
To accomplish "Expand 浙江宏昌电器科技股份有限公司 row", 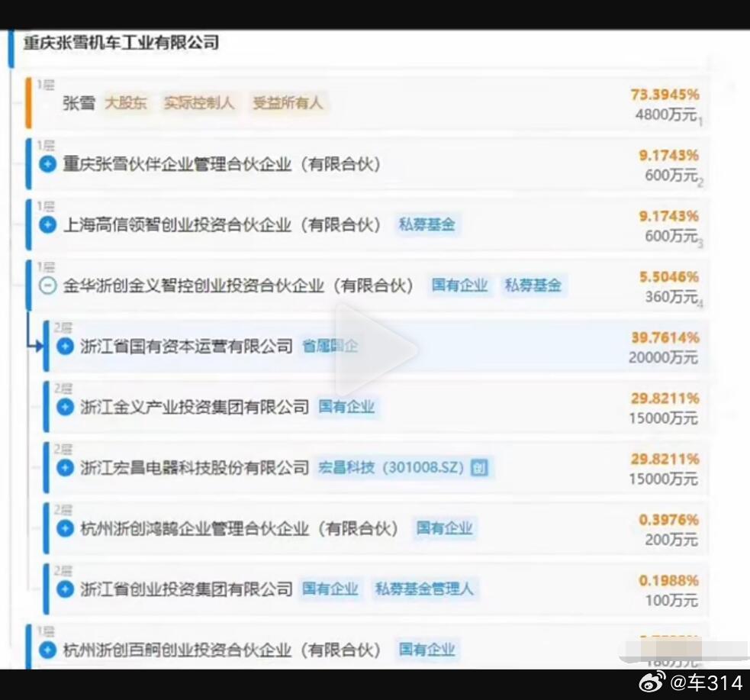I will [x=65, y=467].
